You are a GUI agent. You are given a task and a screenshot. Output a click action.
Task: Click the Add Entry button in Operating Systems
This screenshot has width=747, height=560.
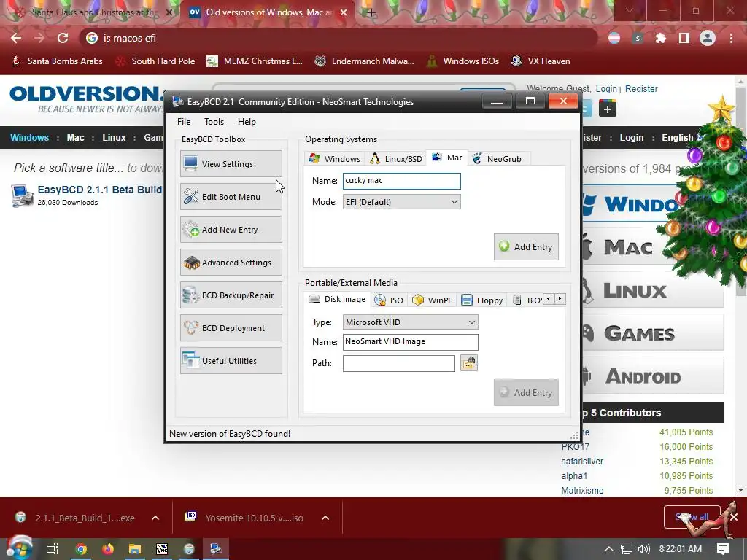526,246
